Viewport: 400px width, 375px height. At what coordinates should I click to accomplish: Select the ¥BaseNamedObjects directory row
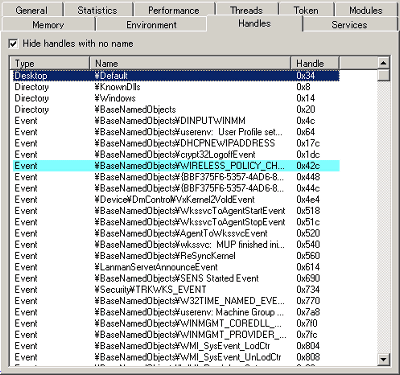(176, 110)
